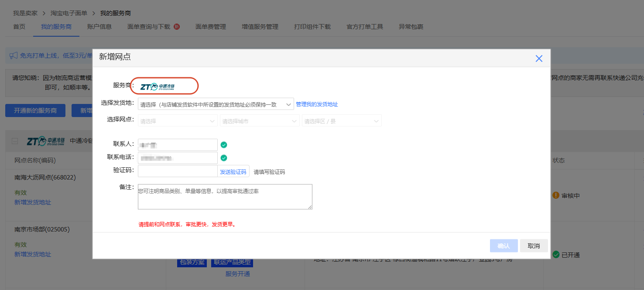Open the 选择区/县 dropdown
The width and height of the screenshot is (644, 290).
(342, 121)
